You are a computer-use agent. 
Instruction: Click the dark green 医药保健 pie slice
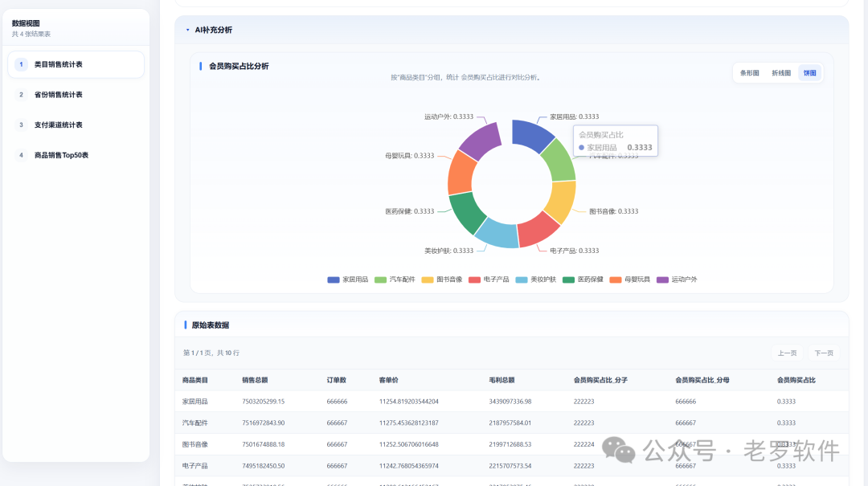[466, 213]
